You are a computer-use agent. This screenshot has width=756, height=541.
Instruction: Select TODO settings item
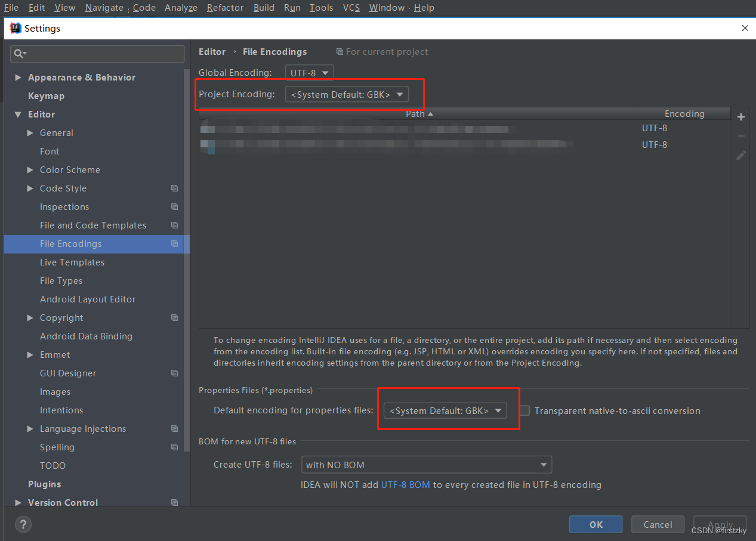pyautogui.click(x=53, y=466)
